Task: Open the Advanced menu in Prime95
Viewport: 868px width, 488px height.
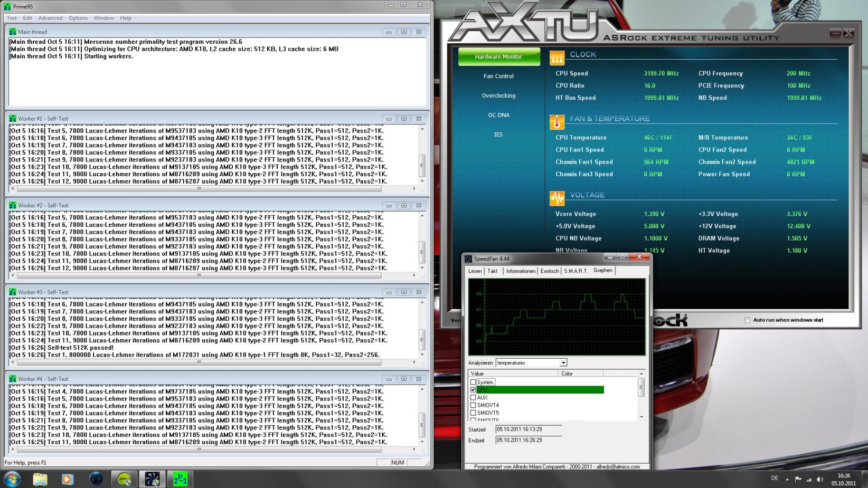Action: click(50, 18)
